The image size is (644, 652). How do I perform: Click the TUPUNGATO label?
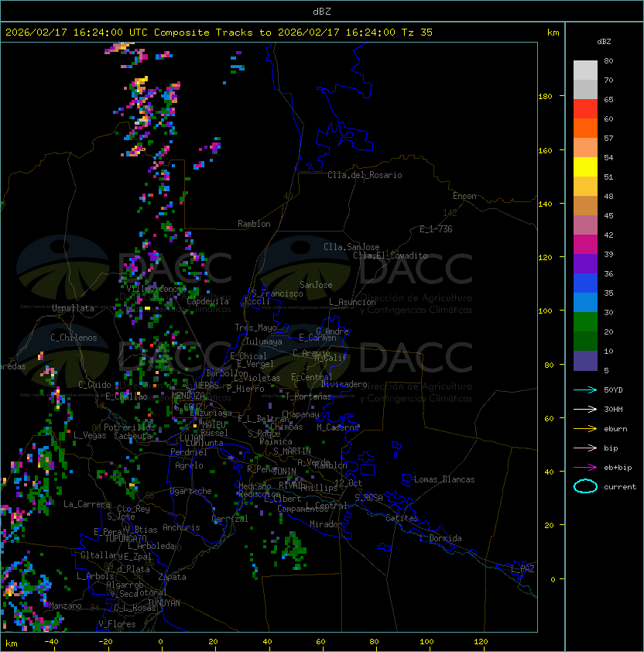[126, 538]
